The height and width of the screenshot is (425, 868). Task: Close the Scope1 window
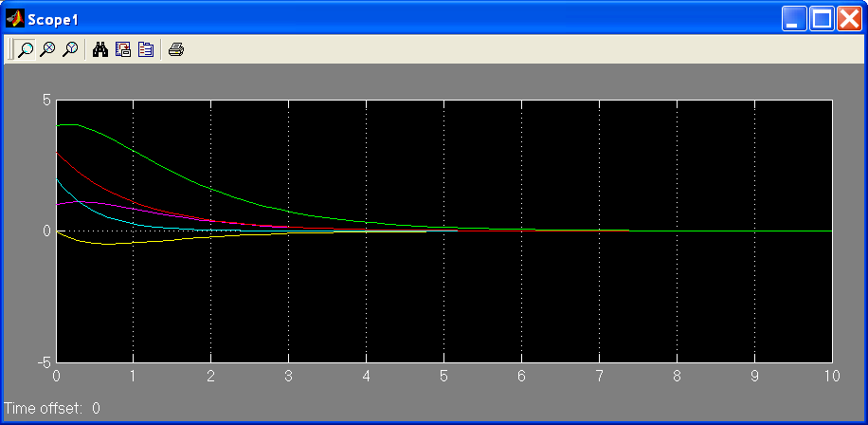click(x=849, y=19)
